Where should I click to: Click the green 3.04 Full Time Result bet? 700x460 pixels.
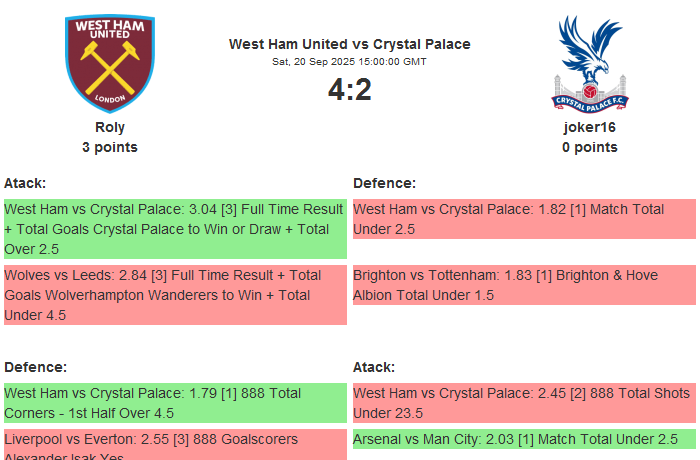tap(175, 229)
